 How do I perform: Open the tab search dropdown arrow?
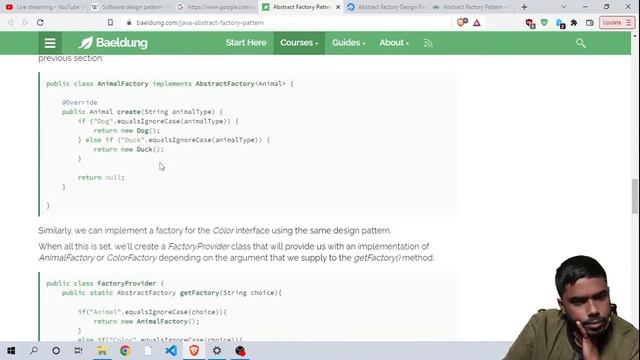563,7
